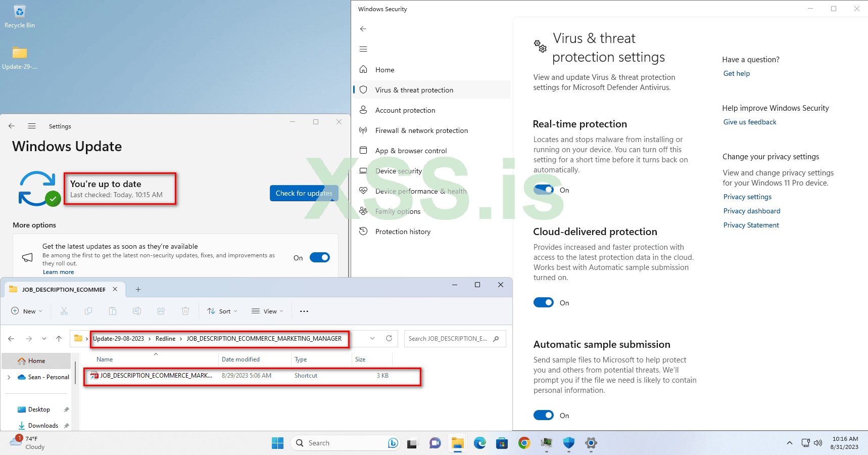
Task: Expand the Sean - Personal tree node
Action: click(x=9, y=377)
